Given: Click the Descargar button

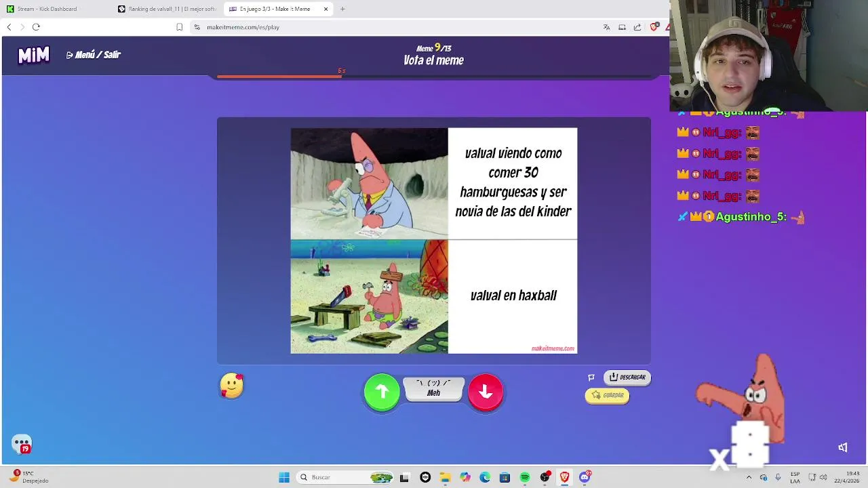Looking at the screenshot, I should pyautogui.click(x=627, y=377).
